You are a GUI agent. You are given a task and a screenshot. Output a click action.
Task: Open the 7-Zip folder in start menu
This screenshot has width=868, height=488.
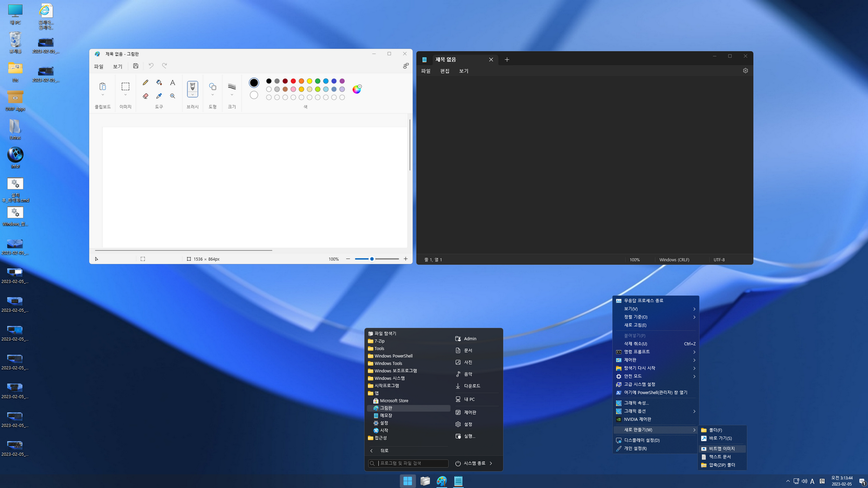(x=379, y=341)
